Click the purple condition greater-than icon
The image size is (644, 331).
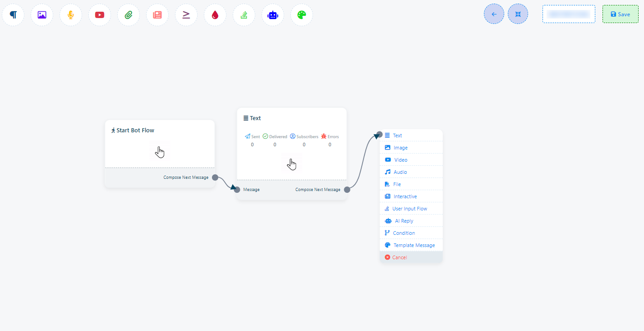pyautogui.click(x=186, y=15)
